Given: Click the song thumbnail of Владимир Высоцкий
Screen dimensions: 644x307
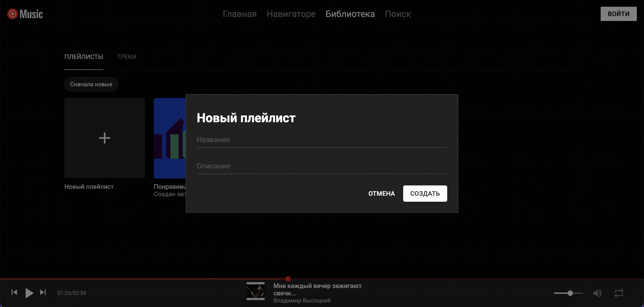Looking at the screenshot, I should [x=256, y=292].
